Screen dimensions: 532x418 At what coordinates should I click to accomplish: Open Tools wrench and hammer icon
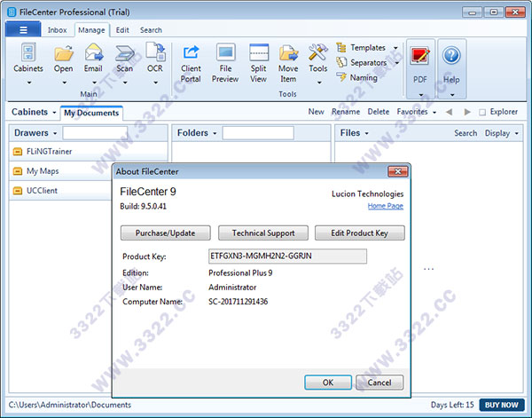318,52
